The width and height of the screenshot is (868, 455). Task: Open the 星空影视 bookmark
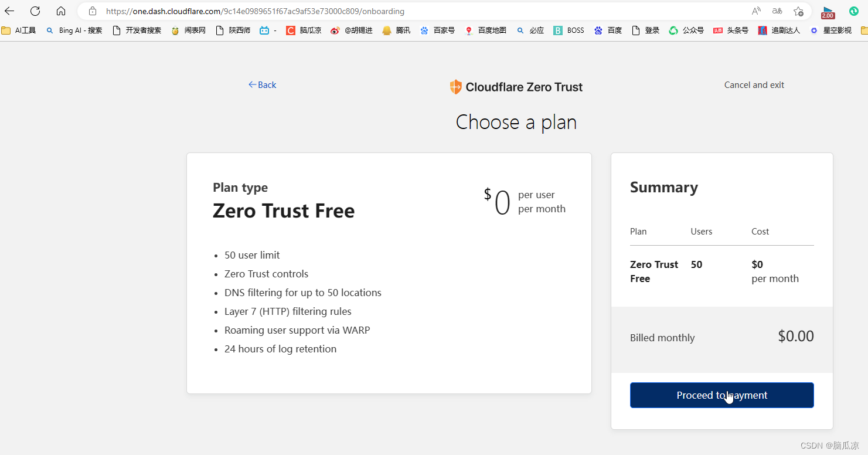[x=830, y=30]
